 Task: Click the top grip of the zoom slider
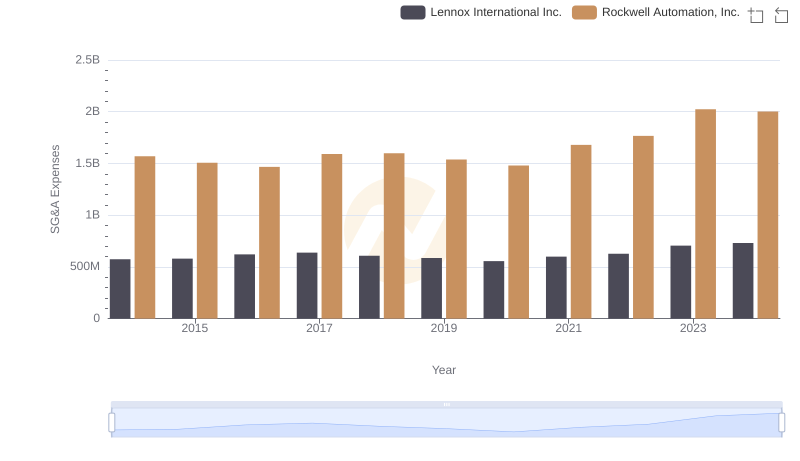pyautogui.click(x=446, y=404)
